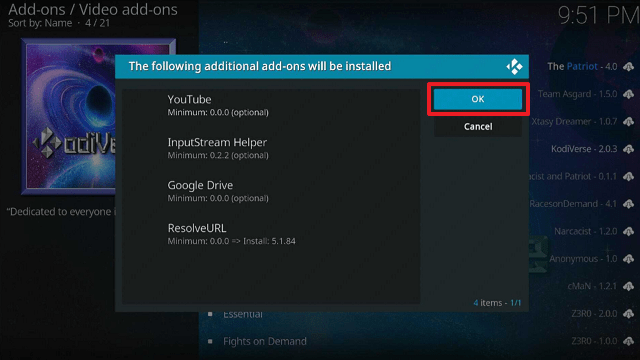Click the cloud icon beside Z3R0 2.0.0

[629, 313]
